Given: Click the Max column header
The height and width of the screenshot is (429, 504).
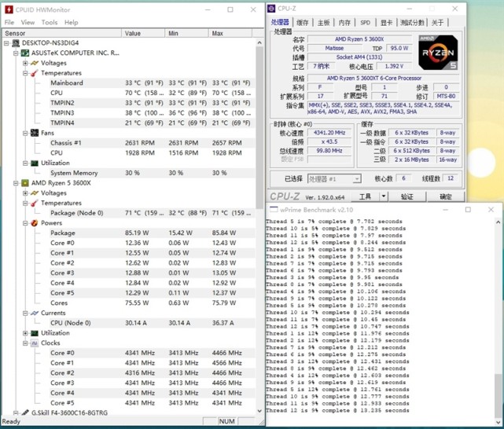Looking at the screenshot, I should pyautogui.click(x=230, y=33).
